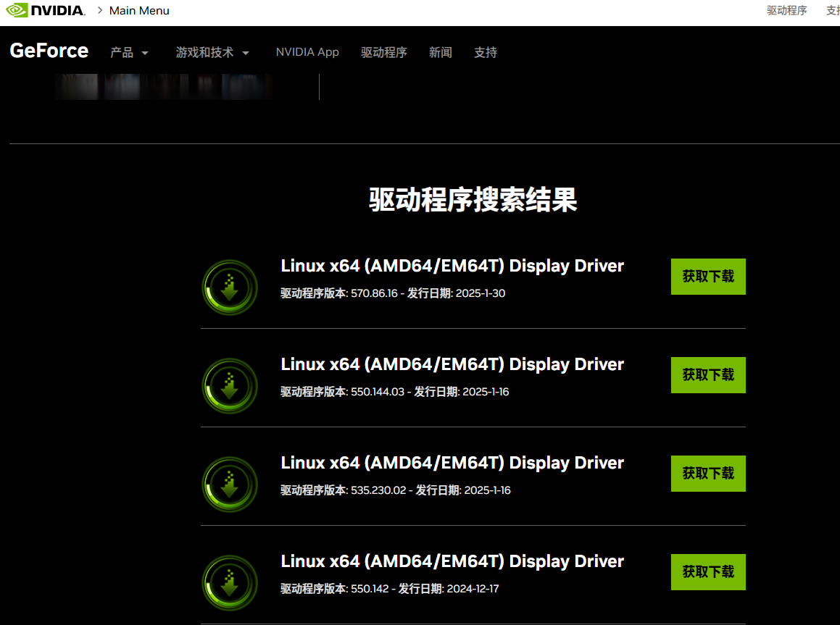Select text 驱动程序版本: 550.142 - 发行日期: 2024-12-17
The image size is (840, 625).
tap(389, 589)
